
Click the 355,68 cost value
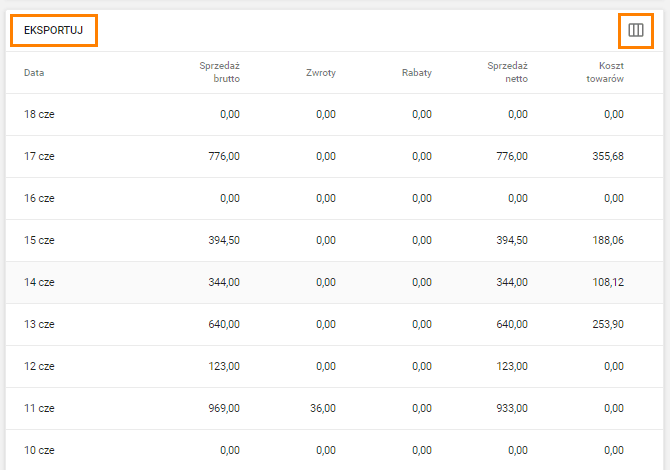point(607,157)
